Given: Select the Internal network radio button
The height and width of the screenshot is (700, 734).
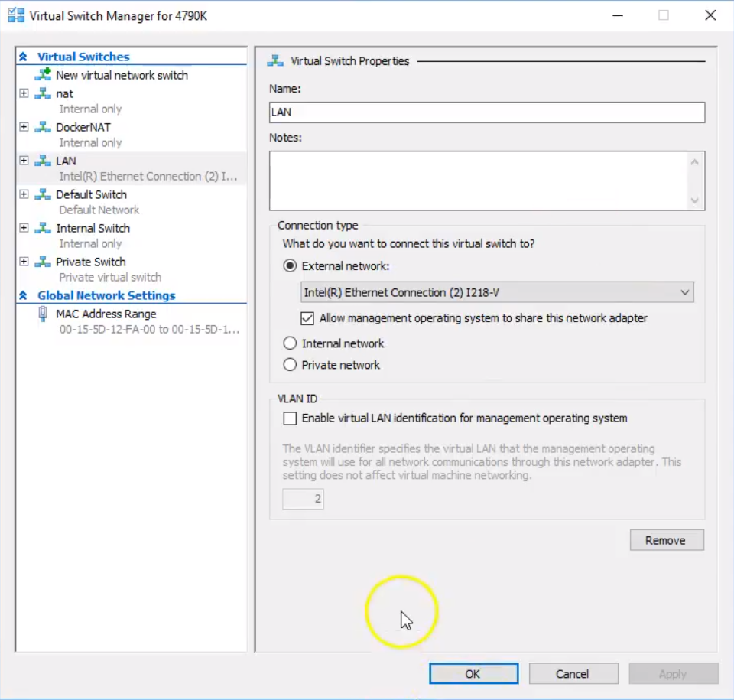Looking at the screenshot, I should (290, 343).
